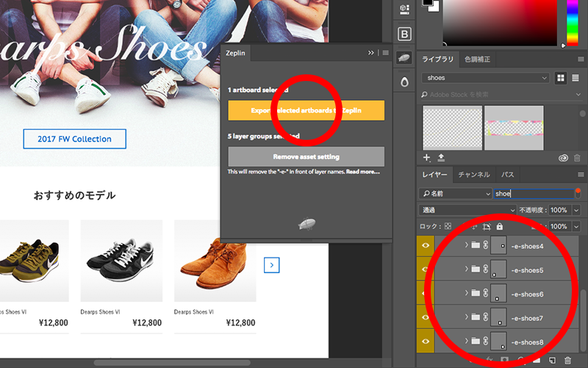Click the lock-all padlock icon in Layers
Viewport: 588px width, 368px height.
click(500, 226)
